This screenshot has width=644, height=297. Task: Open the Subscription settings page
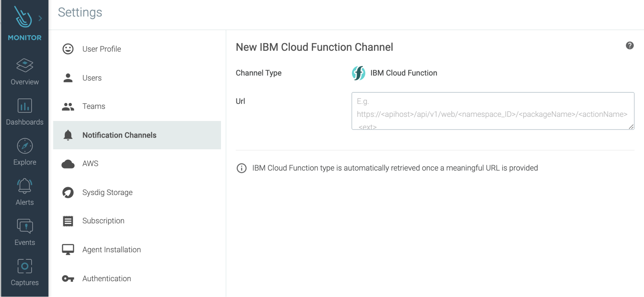137,221
